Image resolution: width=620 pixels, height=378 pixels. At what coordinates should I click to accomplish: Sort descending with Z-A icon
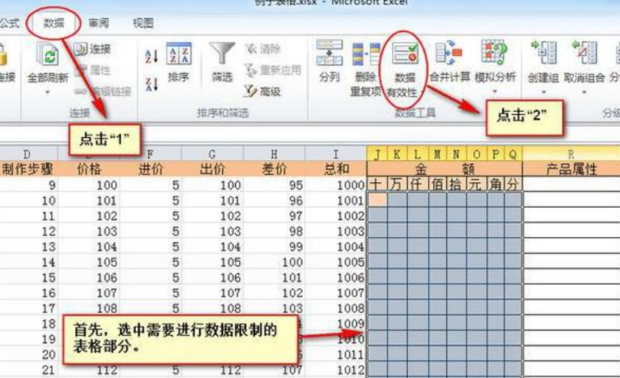coord(151,84)
